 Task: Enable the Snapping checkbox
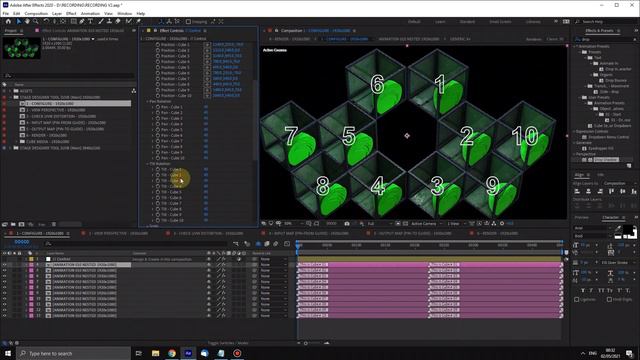coord(188,22)
